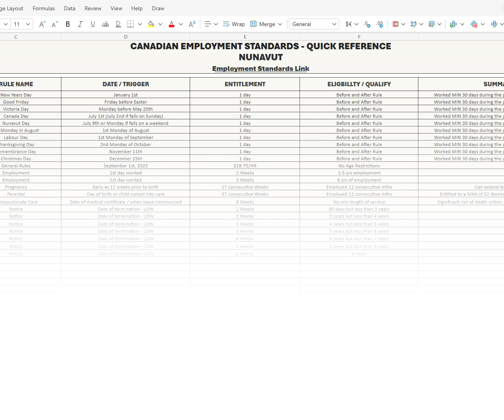Select the 'January 1st' cell
504x420 pixels.
pyautogui.click(x=125, y=95)
